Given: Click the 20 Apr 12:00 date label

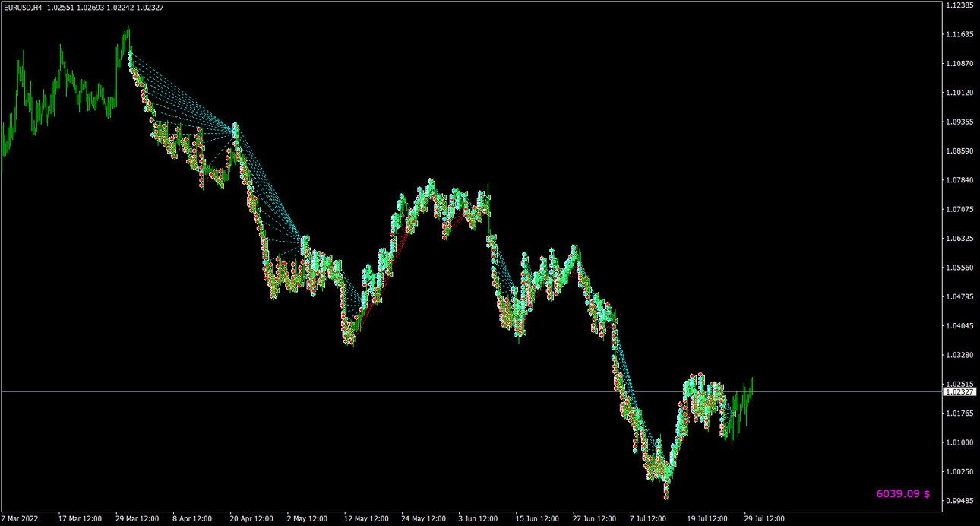Looking at the screenshot, I should pyautogui.click(x=251, y=519).
